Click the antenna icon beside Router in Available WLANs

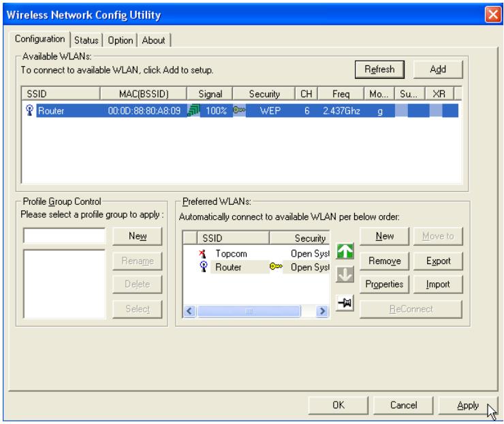click(29, 110)
